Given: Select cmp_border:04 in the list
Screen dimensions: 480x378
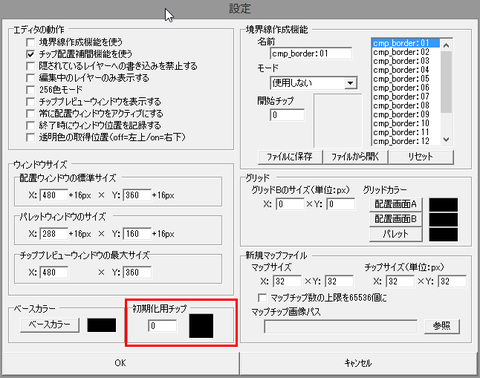Looking at the screenshot, I should pyautogui.click(x=406, y=70).
